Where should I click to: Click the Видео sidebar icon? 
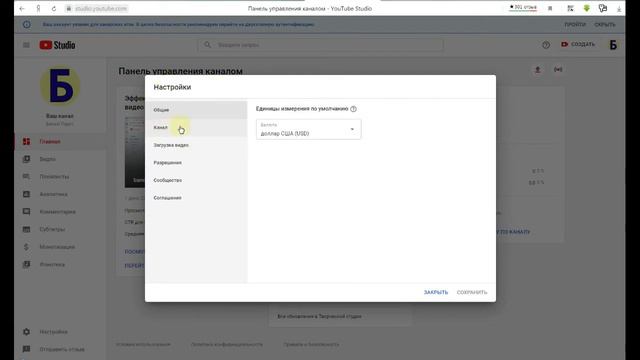point(27,159)
